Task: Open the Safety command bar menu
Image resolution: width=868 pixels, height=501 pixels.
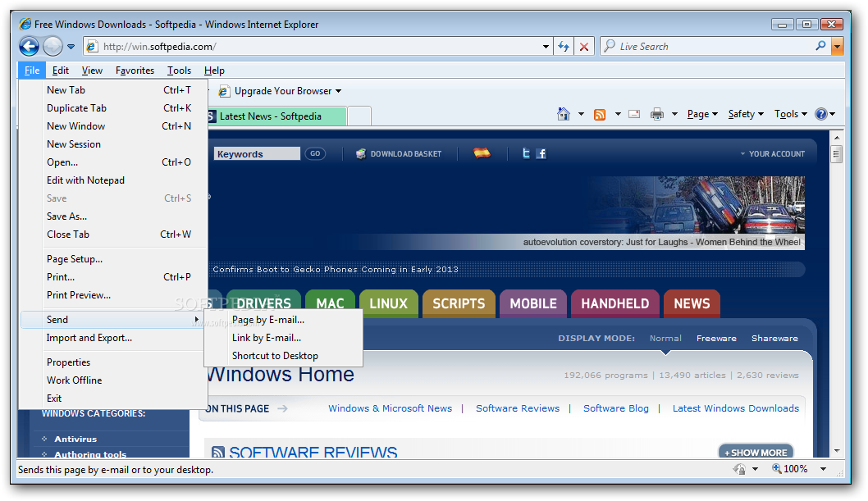Action: (x=745, y=114)
